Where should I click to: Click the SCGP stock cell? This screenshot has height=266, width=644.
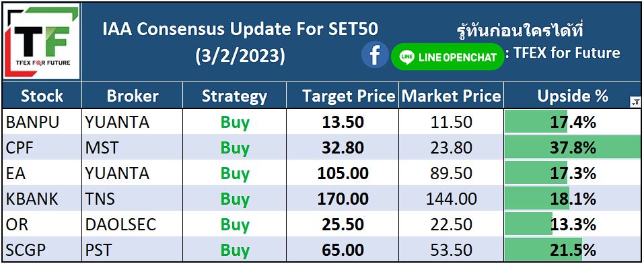click(x=42, y=250)
